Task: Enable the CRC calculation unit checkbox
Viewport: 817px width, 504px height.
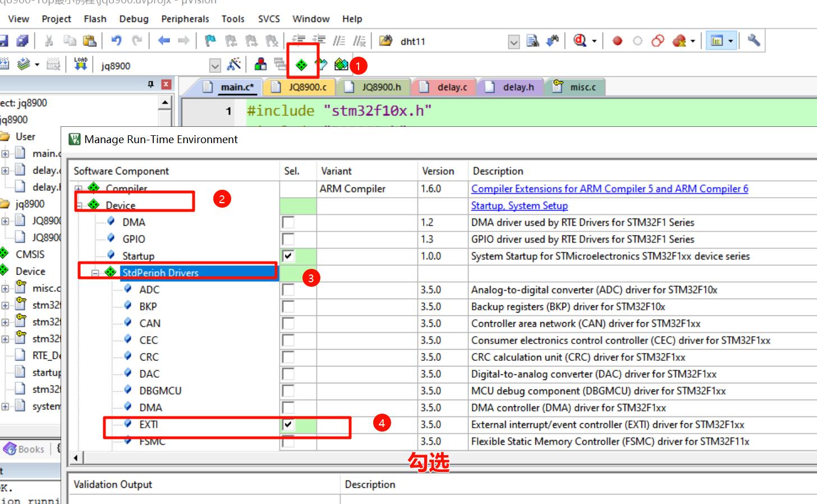Action: pos(288,357)
